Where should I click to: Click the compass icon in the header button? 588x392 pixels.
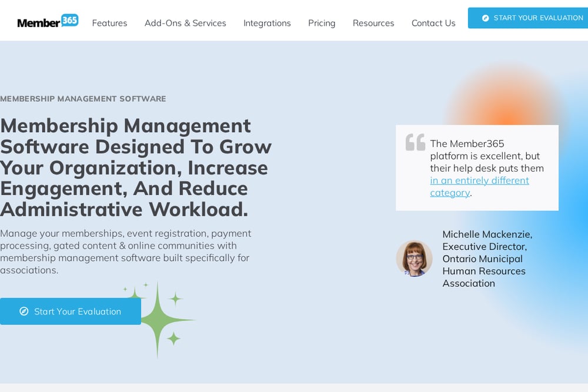click(x=485, y=18)
